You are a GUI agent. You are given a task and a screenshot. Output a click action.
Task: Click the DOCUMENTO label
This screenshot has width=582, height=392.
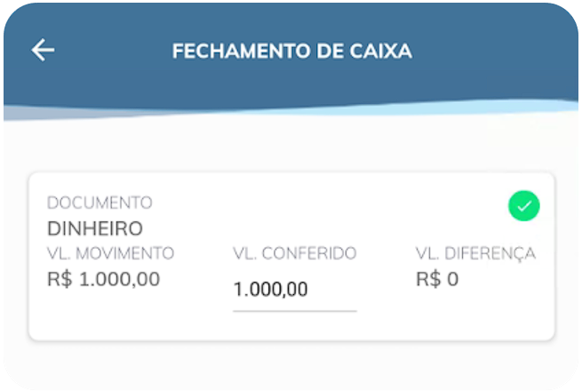point(100,203)
